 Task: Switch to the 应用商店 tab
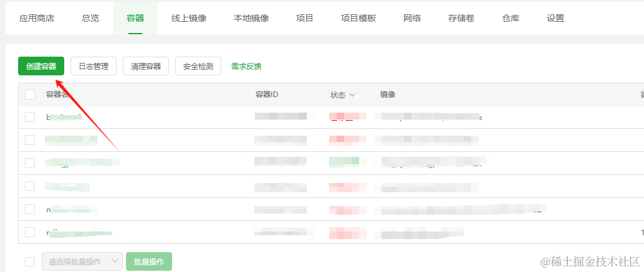37,18
